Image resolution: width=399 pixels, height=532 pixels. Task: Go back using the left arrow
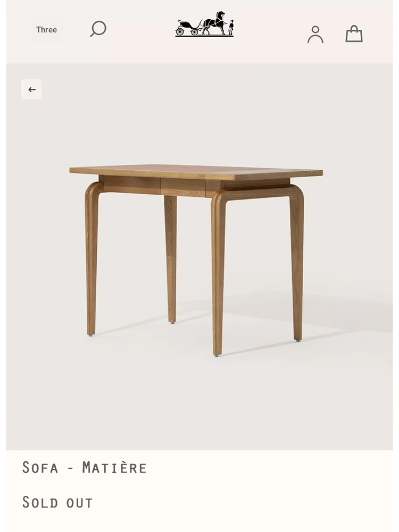[x=32, y=89]
